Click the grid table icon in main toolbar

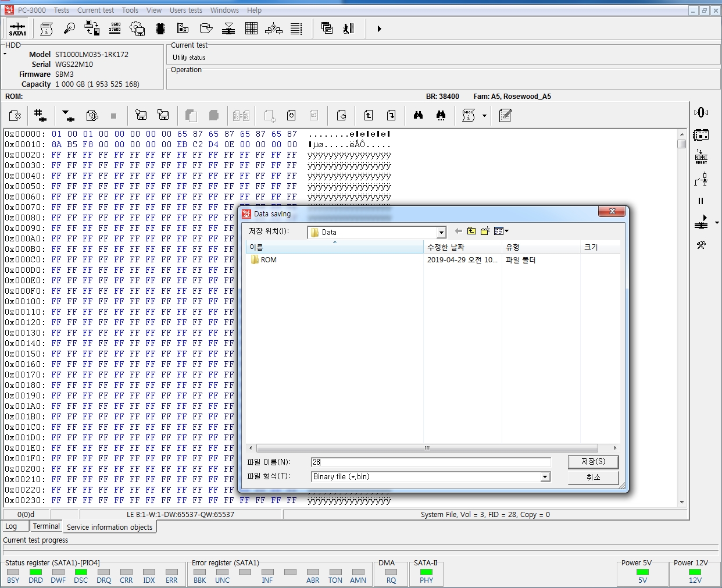click(251, 28)
